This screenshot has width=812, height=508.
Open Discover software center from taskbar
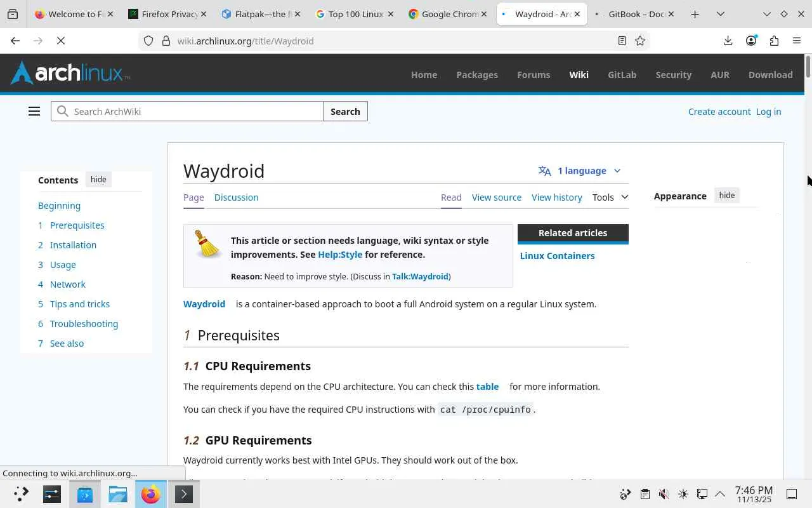tap(85, 494)
